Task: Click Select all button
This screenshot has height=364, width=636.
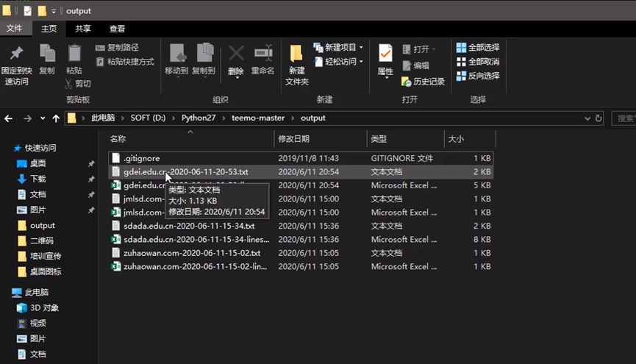Action: point(478,48)
